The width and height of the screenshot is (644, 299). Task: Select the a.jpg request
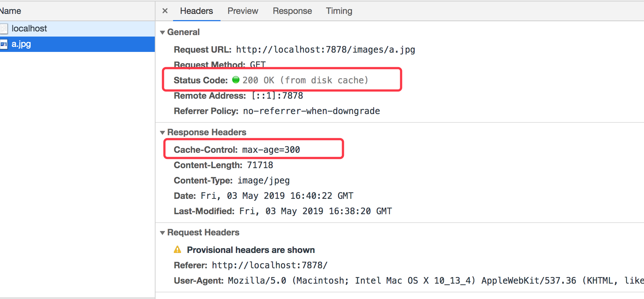coord(21,44)
